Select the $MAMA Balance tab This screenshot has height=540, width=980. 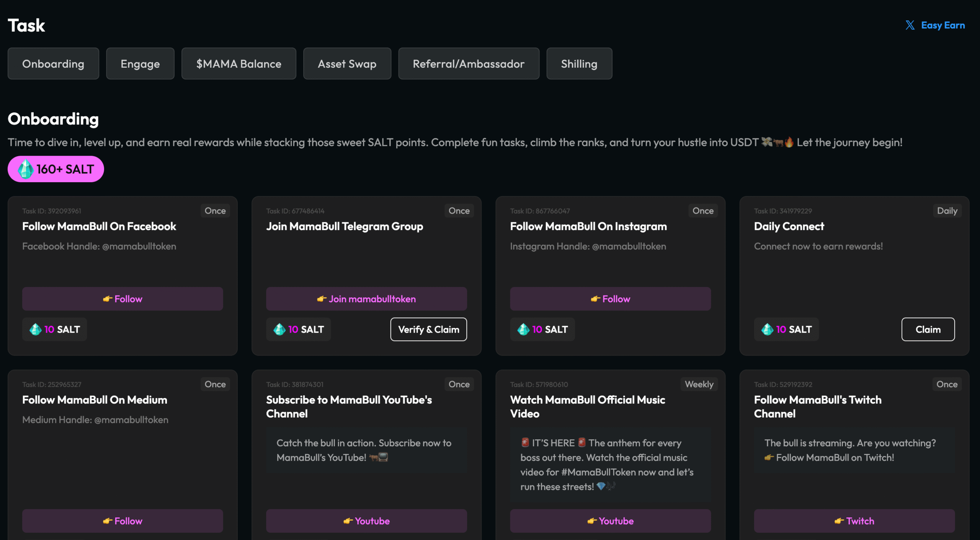click(x=238, y=64)
